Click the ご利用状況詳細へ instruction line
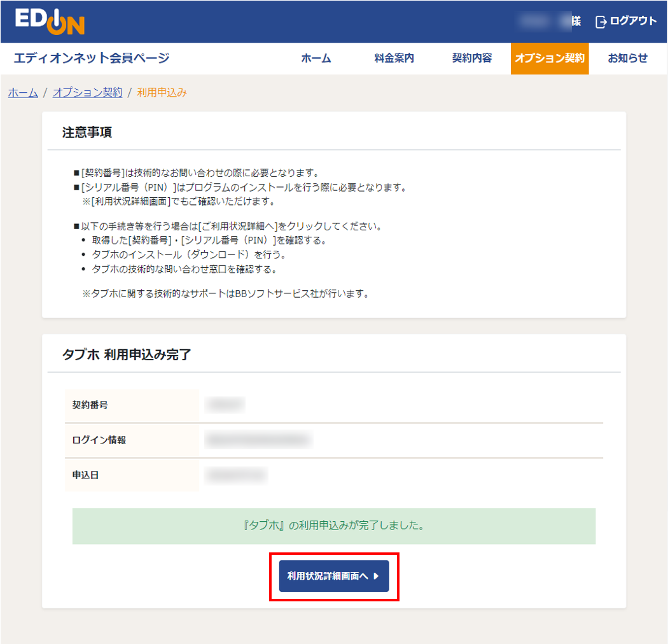668x644 pixels. (228, 227)
